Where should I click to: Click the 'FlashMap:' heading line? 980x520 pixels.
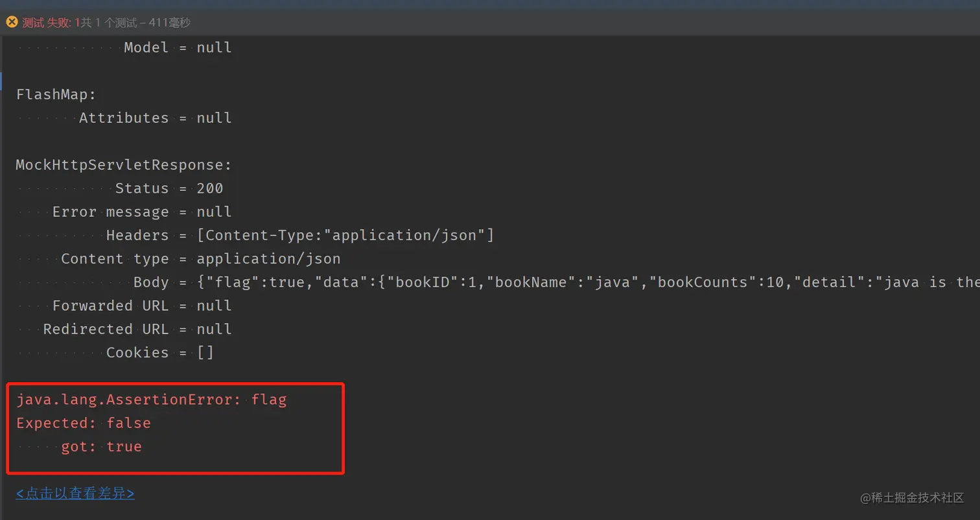coord(56,95)
